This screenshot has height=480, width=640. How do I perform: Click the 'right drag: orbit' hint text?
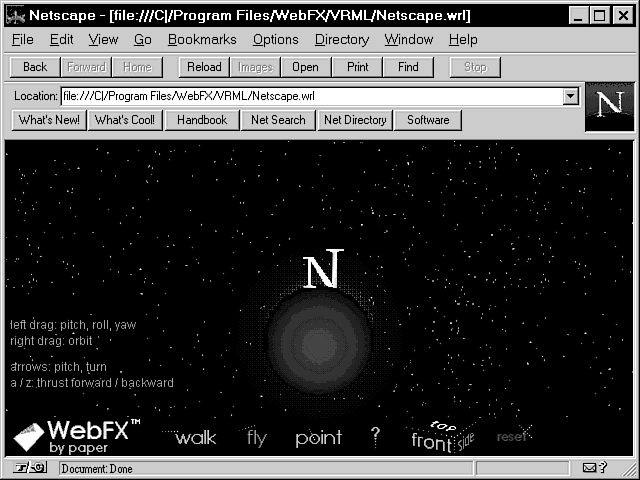(51, 341)
